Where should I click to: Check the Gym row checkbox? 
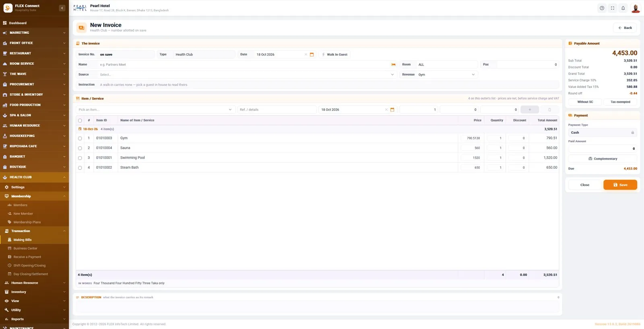(80, 138)
